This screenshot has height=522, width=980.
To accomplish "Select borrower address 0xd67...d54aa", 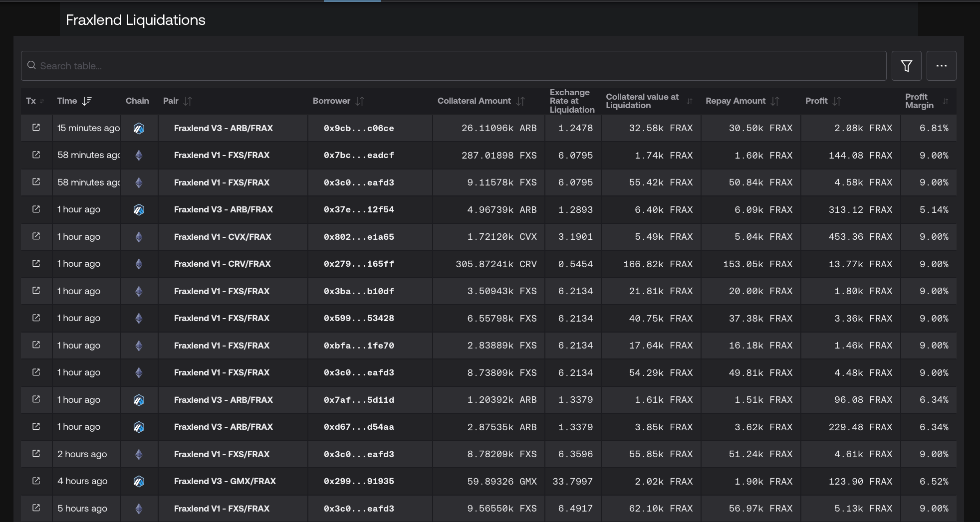I will tap(359, 427).
